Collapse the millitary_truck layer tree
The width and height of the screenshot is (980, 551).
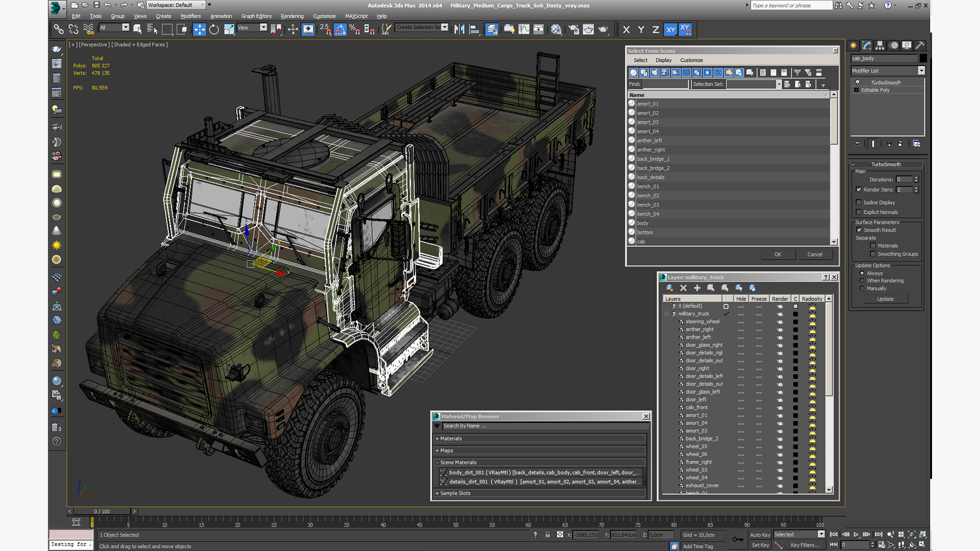click(667, 314)
